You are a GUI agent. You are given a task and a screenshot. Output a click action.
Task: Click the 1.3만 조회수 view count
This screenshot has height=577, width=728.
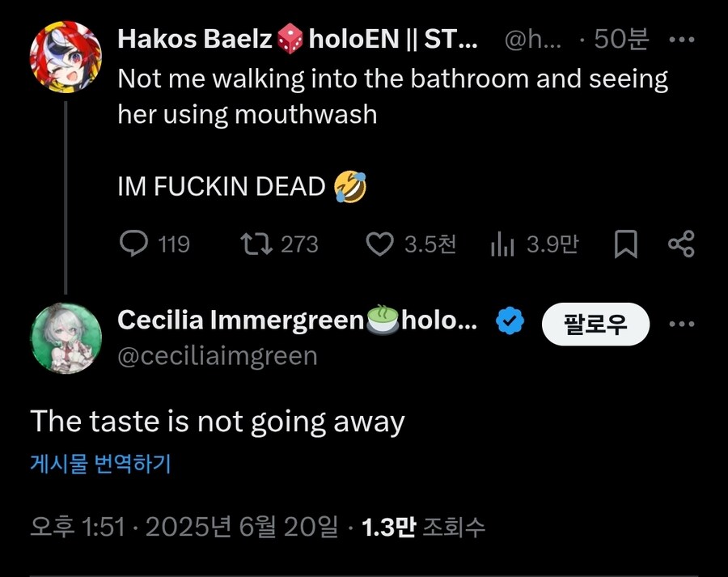click(423, 528)
